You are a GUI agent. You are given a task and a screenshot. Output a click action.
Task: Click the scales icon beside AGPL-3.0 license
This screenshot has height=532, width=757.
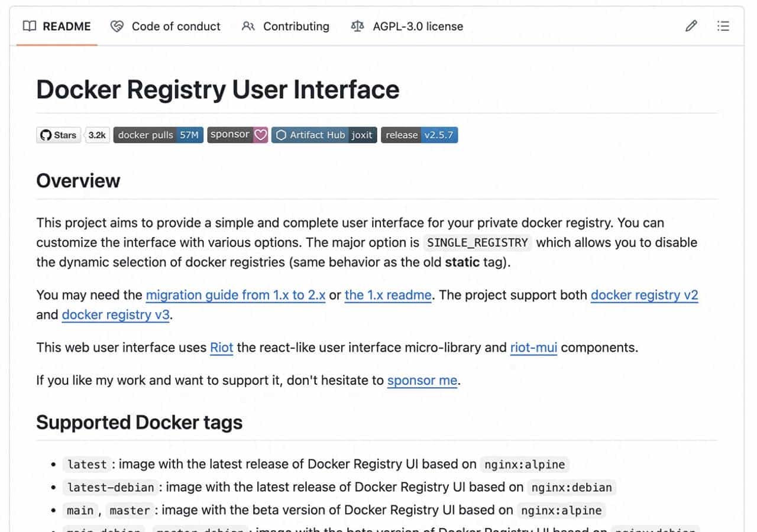point(357,26)
